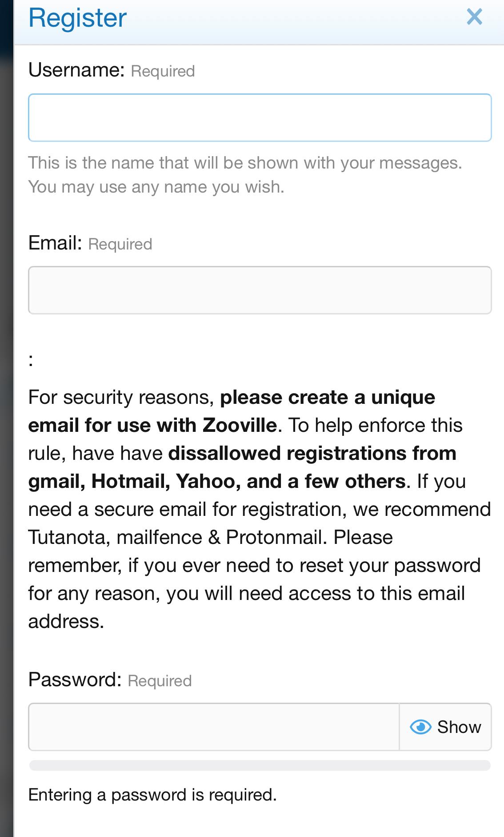The height and width of the screenshot is (837, 504).
Task: Click bold "please create a unique" text
Action: [x=328, y=397]
